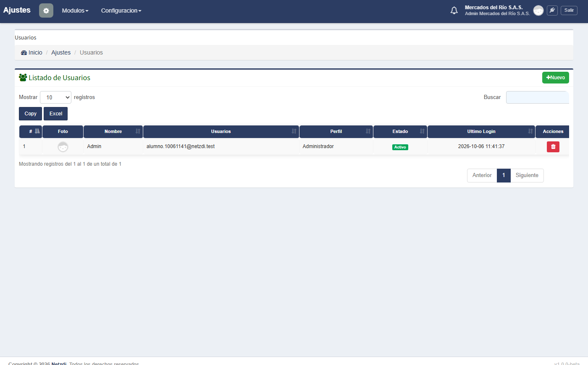Open the Mostrar registros count selector
The width and height of the screenshot is (588, 365).
point(55,97)
